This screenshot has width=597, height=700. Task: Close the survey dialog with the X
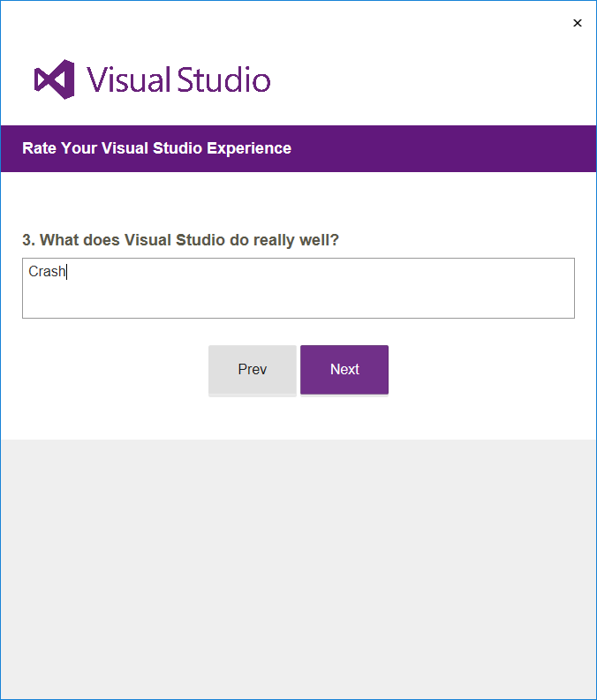coord(578,23)
